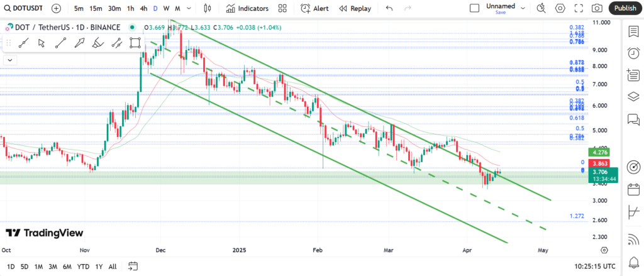The width and height of the screenshot is (644, 276).
Task: Take a chart snapshot with camera icon
Action: pos(596,8)
